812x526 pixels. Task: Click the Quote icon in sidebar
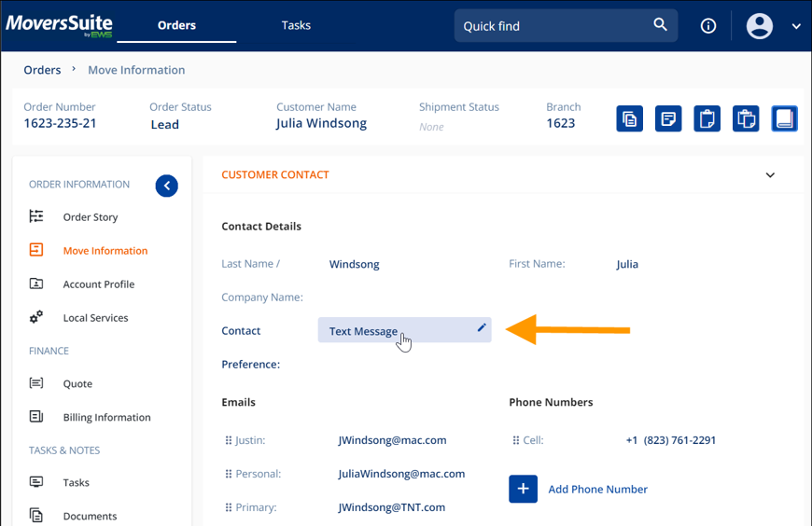coord(36,383)
